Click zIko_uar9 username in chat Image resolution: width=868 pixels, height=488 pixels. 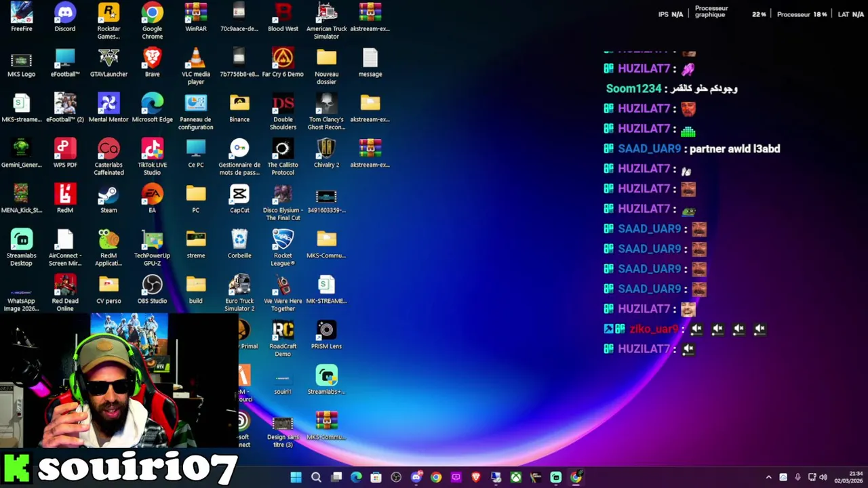point(654,329)
